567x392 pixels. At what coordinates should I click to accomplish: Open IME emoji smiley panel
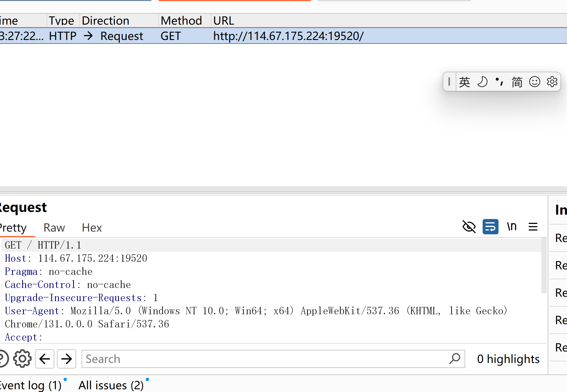pyautogui.click(x=534, y=82)
